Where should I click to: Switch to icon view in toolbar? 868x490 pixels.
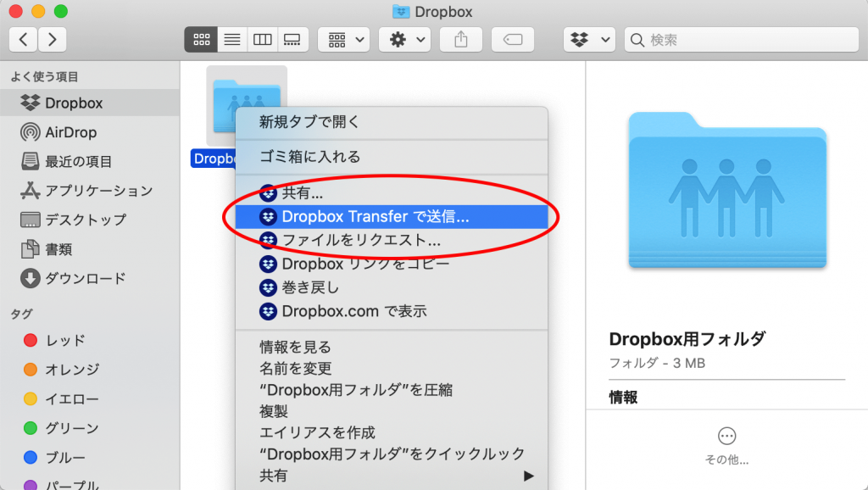coord(201,39)
